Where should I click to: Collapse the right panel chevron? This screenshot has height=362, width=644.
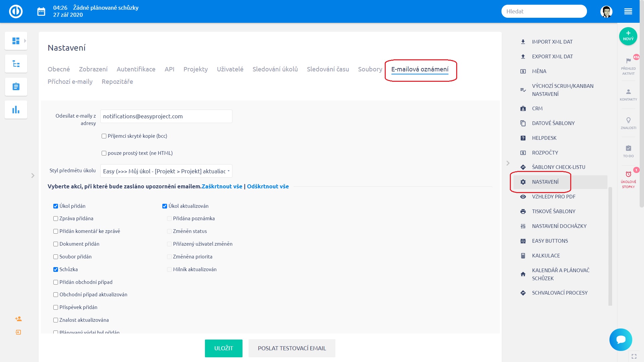508,163
